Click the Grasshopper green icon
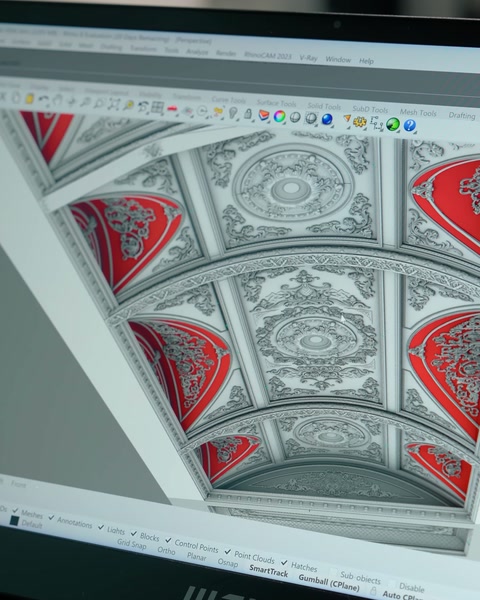This screenshot has height=600, width=480. tap(393, 124)
